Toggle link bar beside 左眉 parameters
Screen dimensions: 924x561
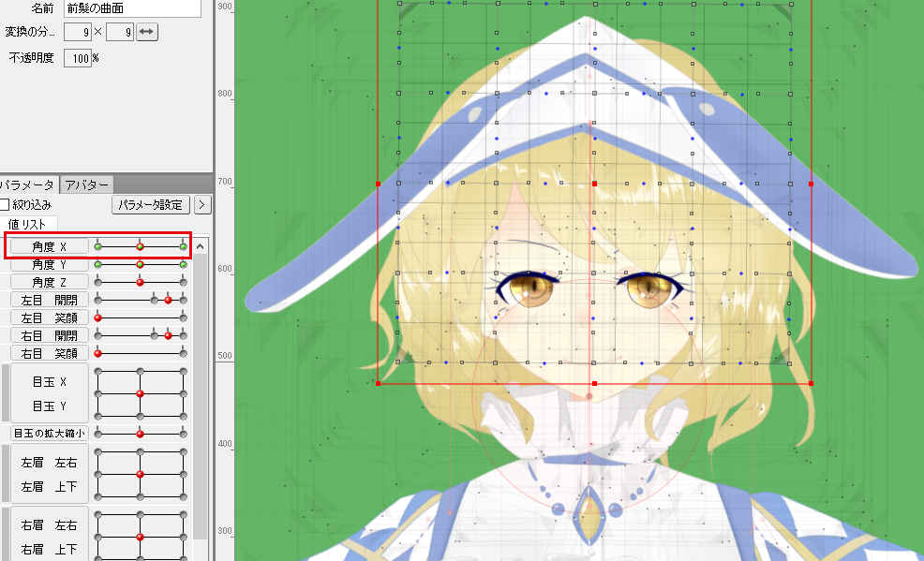tap(6, 474)
